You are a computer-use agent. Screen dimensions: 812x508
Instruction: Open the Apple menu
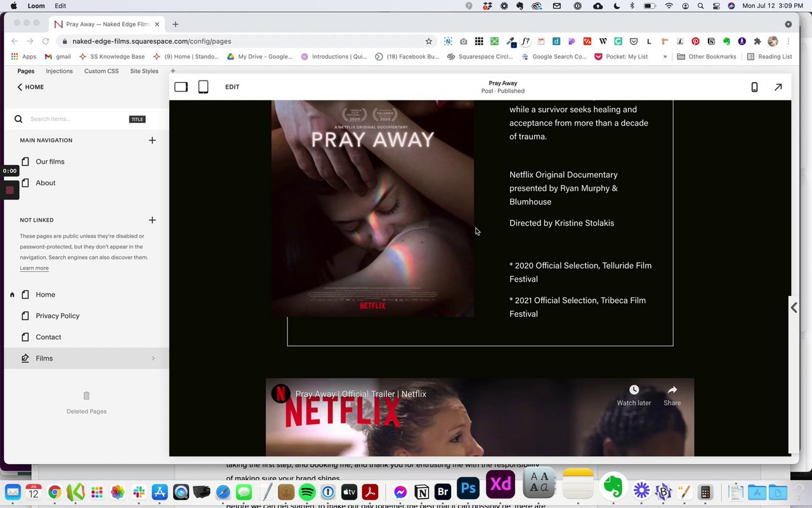pos(13,6)
